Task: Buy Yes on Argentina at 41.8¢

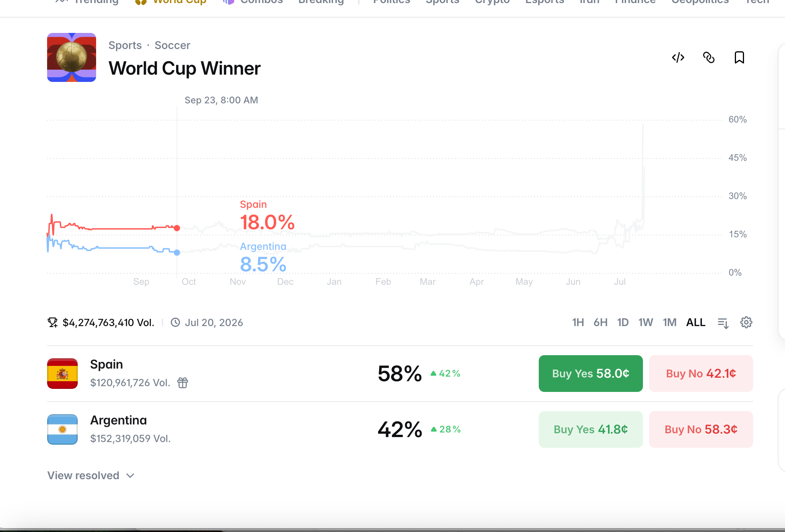Action: 591,429
